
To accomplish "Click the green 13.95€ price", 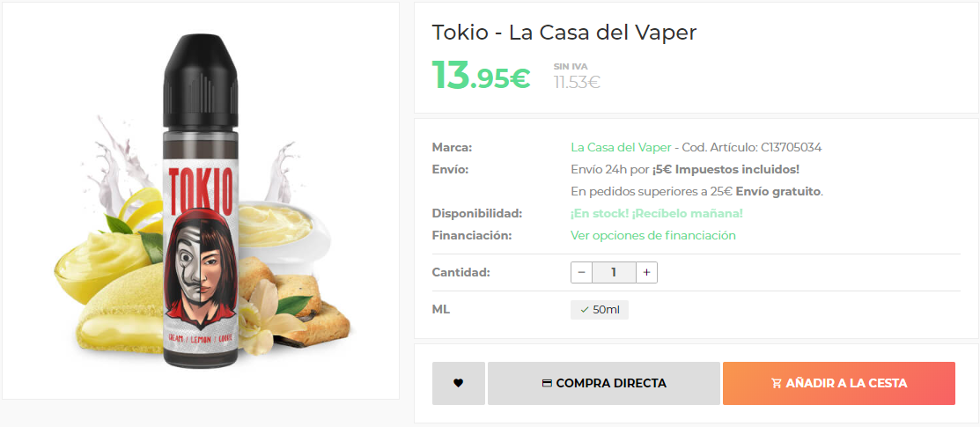I will pyautogui.click(x=481, y=75).
